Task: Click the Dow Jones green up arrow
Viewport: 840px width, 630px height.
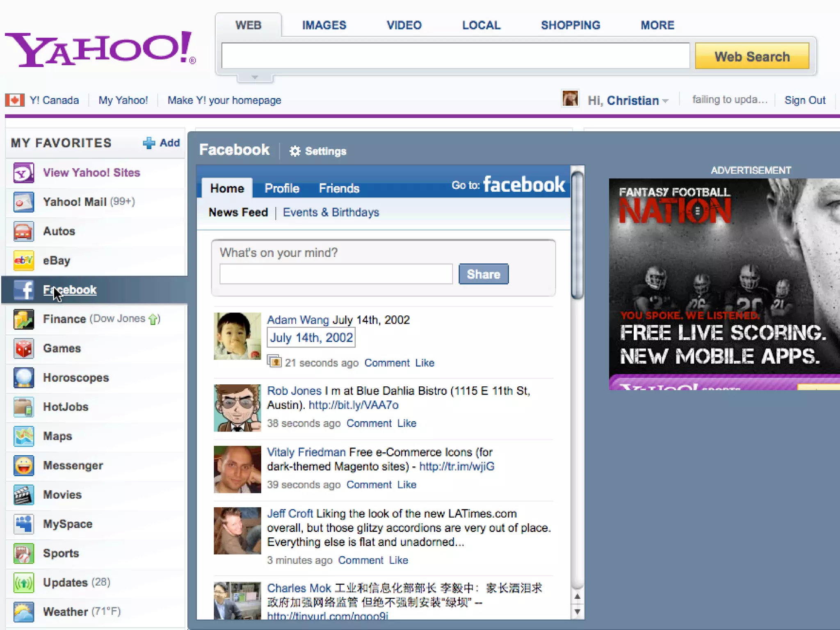Action: click(x=153, y=319)
